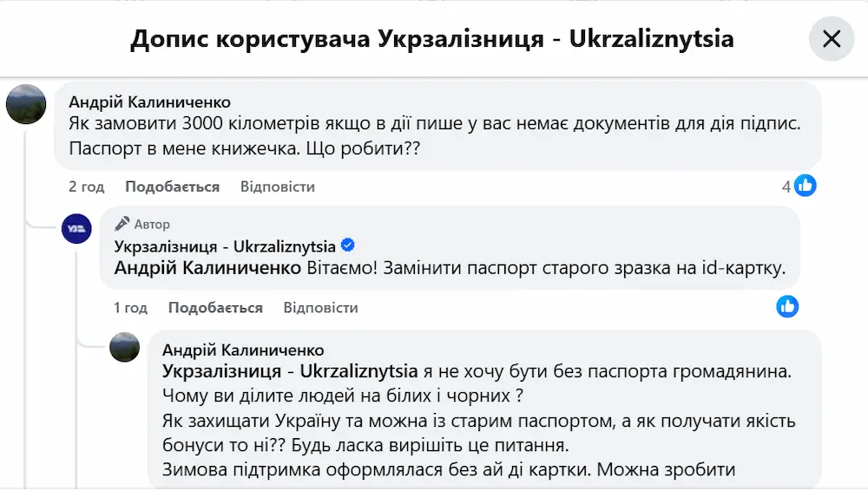Click the author pencil icon above the reply
This screenshot has width=868, height=491.
[x=122, y=224]
